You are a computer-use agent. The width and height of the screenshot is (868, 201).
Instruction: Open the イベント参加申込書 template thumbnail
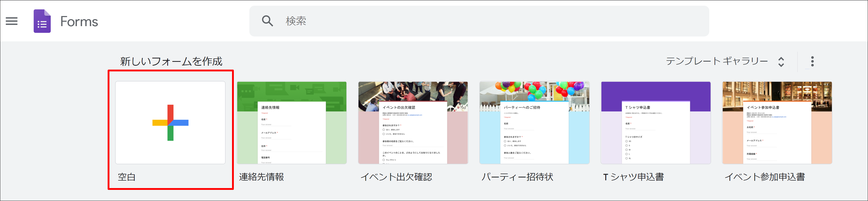tap(777, 123)
